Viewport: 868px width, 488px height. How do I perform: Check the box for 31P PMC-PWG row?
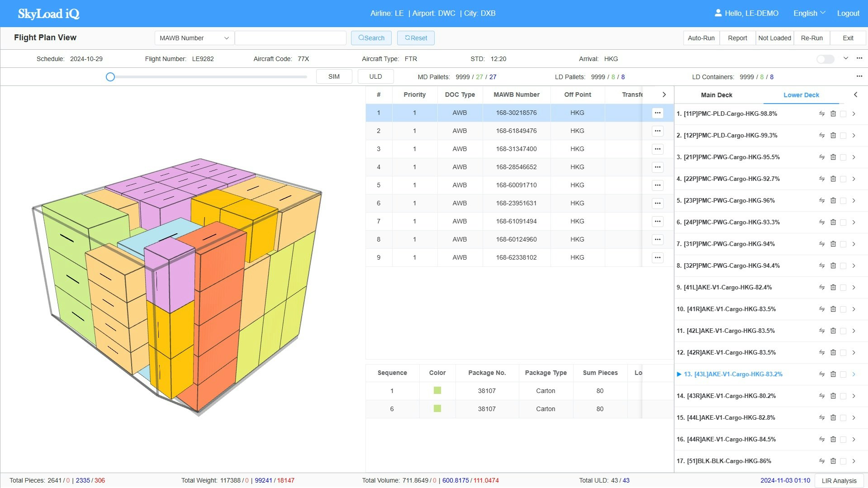843,244
